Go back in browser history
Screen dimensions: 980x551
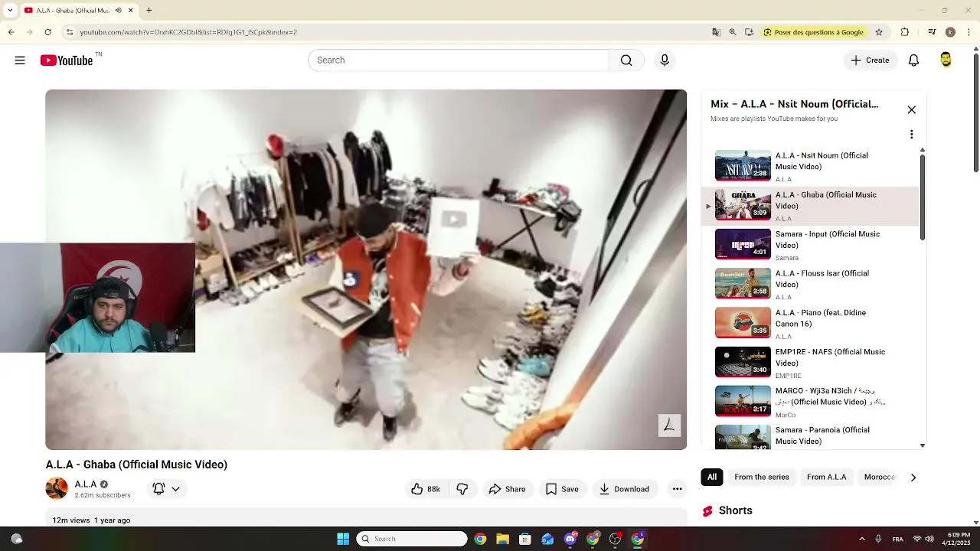pos(11,32)
